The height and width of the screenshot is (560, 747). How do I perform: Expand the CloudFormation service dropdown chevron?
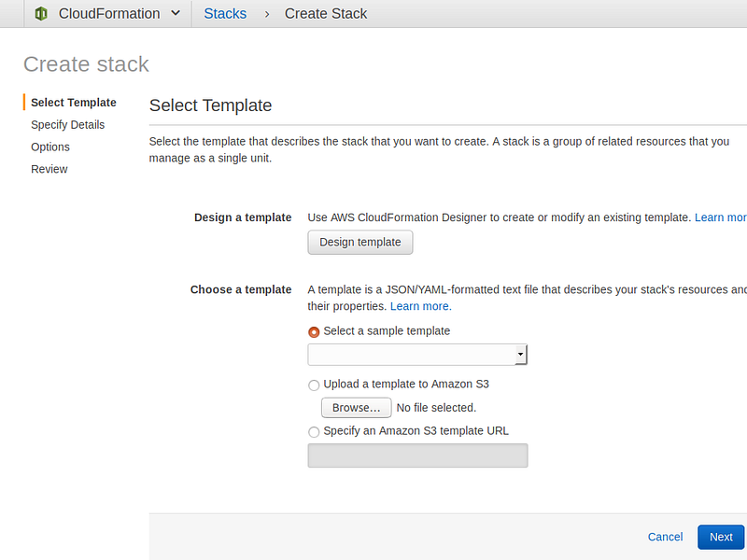click(176, 13)
